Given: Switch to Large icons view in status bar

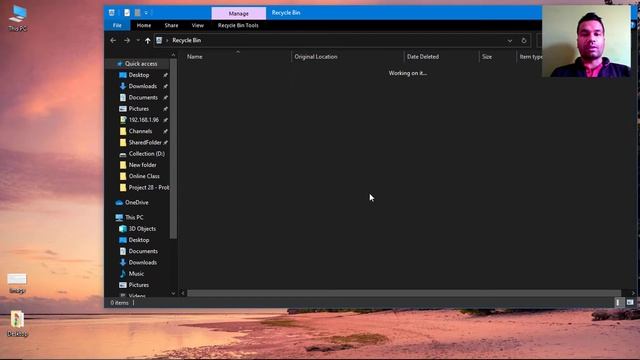Looking at the screenshot, I should [x=630, y=302].
